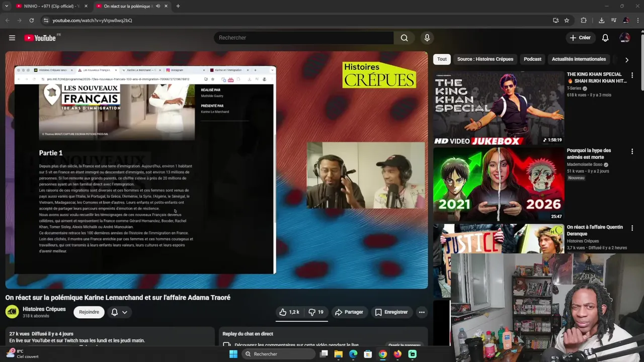Open a new browser tab
Screen dimensions: 644x362
[178, 6]
